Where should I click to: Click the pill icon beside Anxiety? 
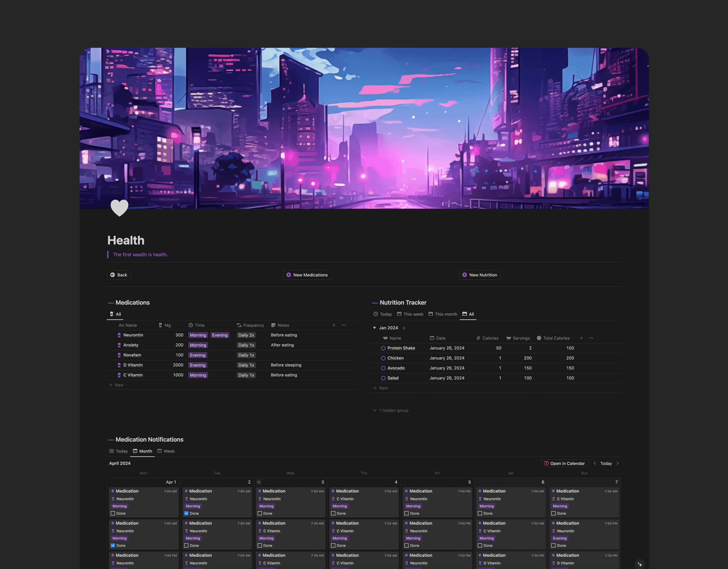(x=119, y=345)
